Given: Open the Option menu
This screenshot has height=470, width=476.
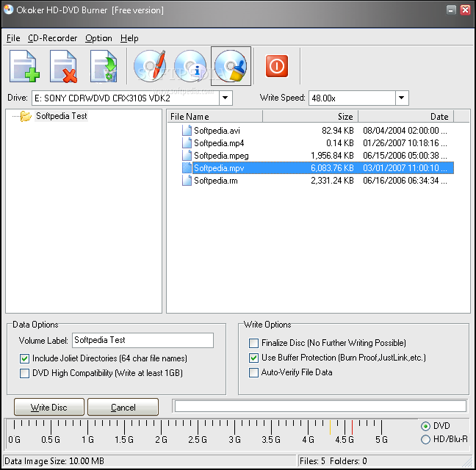Looking at the screenshot, I should tap(98, 38).
